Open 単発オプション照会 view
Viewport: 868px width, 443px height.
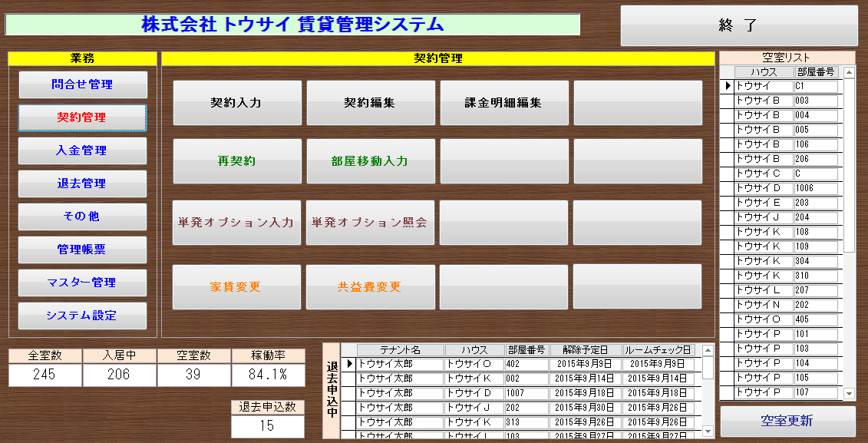click(370, 223)
